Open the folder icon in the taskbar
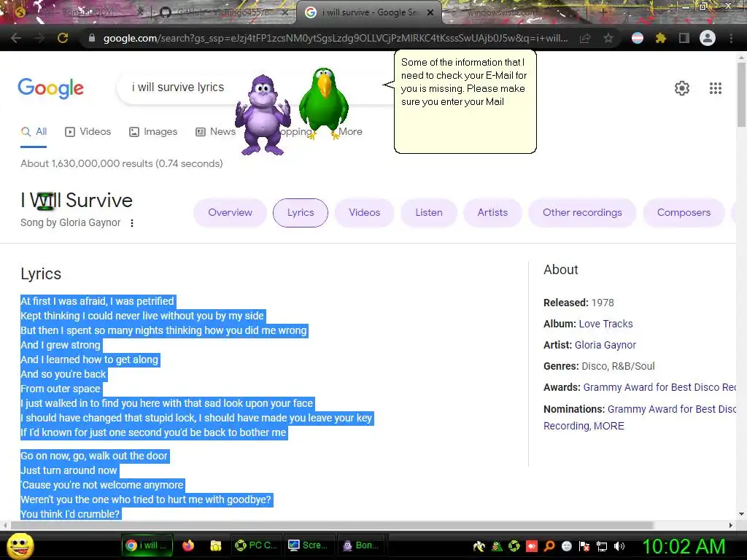This screenshot has width=747, height=560. pyautogui.click(x=215, y=545)
